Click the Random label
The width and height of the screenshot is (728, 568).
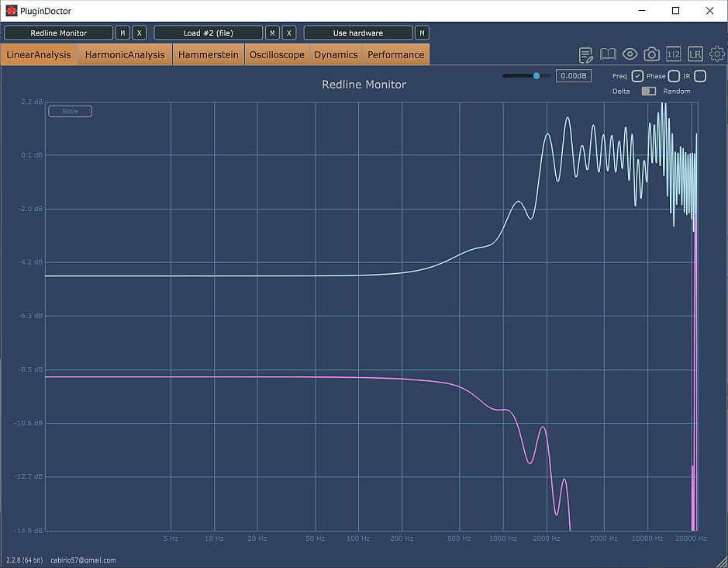pyautogui.click(x=677, y=91)
